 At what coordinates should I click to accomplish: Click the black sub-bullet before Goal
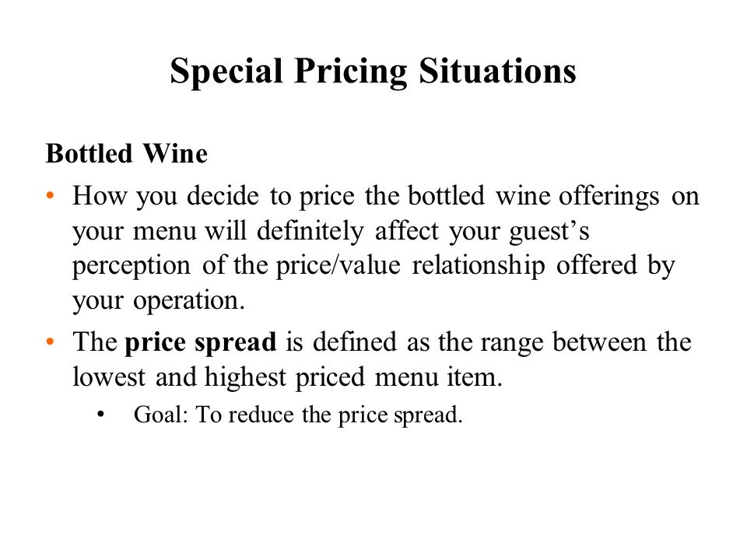pos(100,415)
